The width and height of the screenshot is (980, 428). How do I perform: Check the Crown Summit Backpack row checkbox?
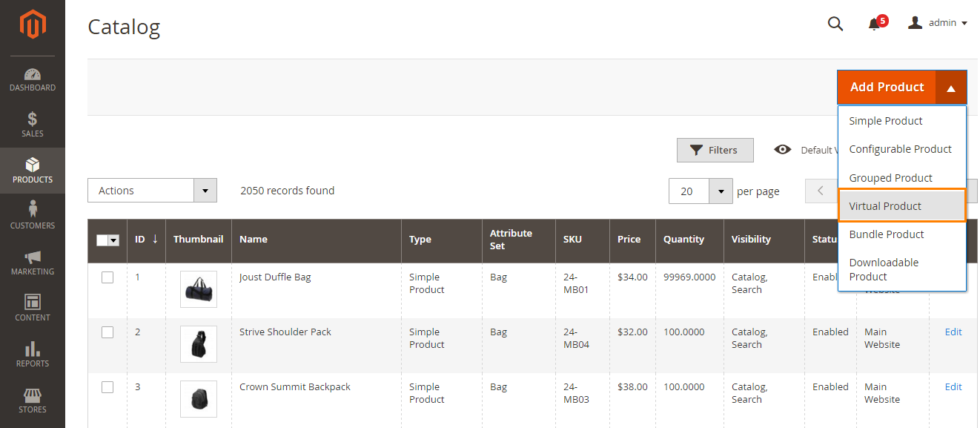(x=107, y=387)
